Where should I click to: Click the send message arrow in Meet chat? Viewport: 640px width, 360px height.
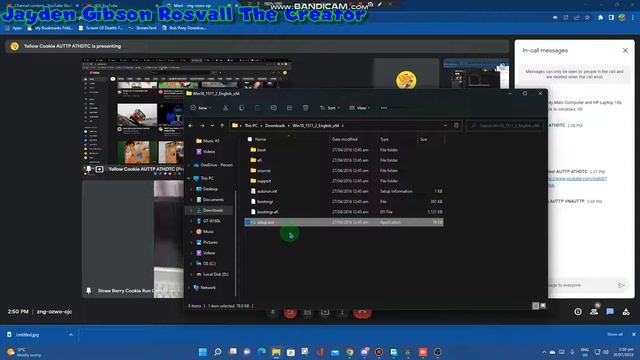tap(621, 285)
